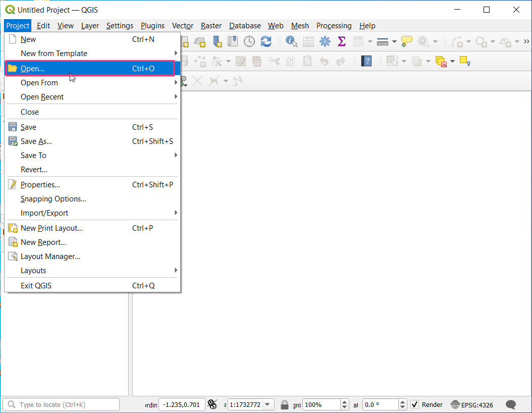Open the Processing Toolbox gear icon

click(325, 41)
